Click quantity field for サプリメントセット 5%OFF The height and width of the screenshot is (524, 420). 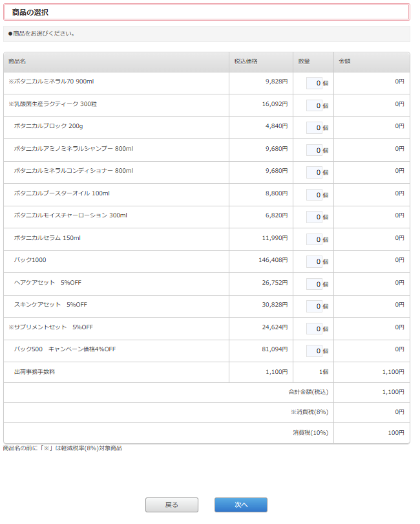coord(314,329)
